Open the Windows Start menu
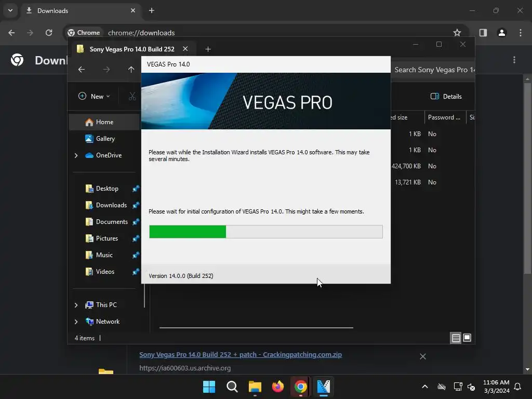 (209, 387)
